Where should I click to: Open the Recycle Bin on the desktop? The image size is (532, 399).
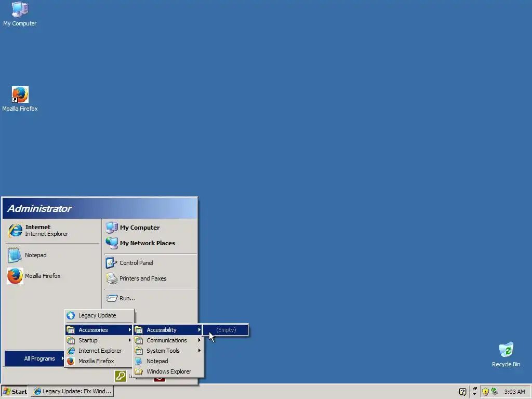pyautogui.click(x=506, y=354)
